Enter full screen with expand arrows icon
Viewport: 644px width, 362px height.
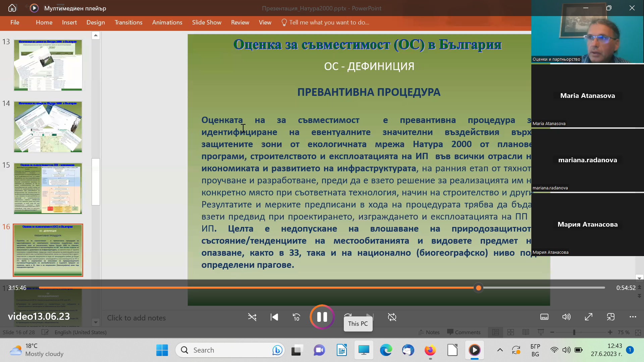point(589,317)
